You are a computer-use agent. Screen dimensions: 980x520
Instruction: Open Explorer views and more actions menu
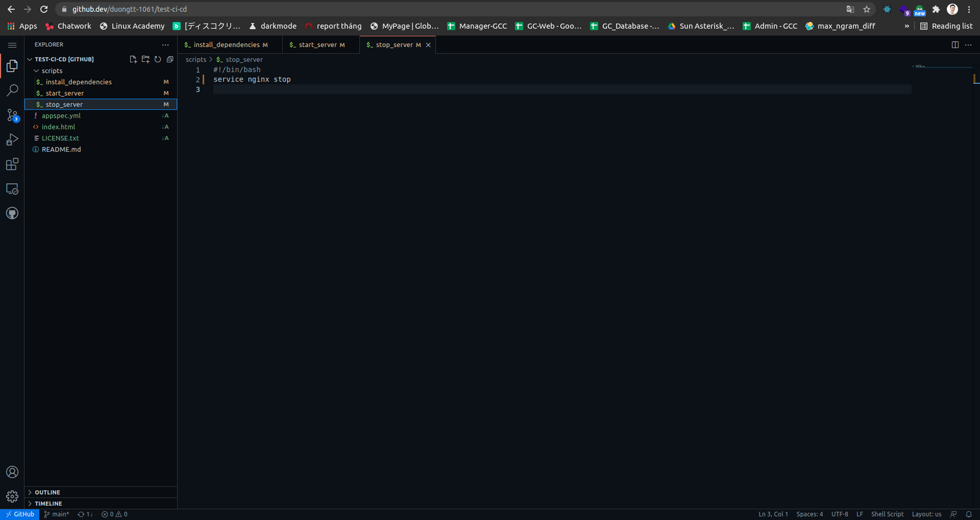165,45
